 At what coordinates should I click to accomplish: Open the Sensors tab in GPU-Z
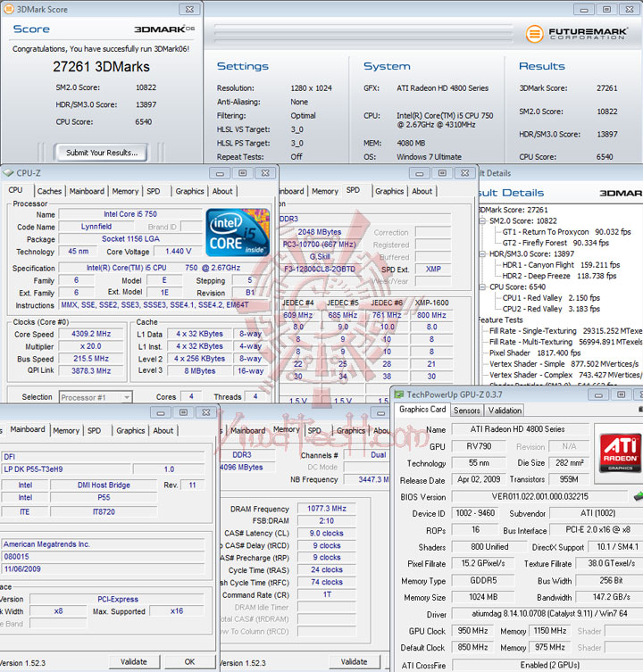tap(467, 411)
